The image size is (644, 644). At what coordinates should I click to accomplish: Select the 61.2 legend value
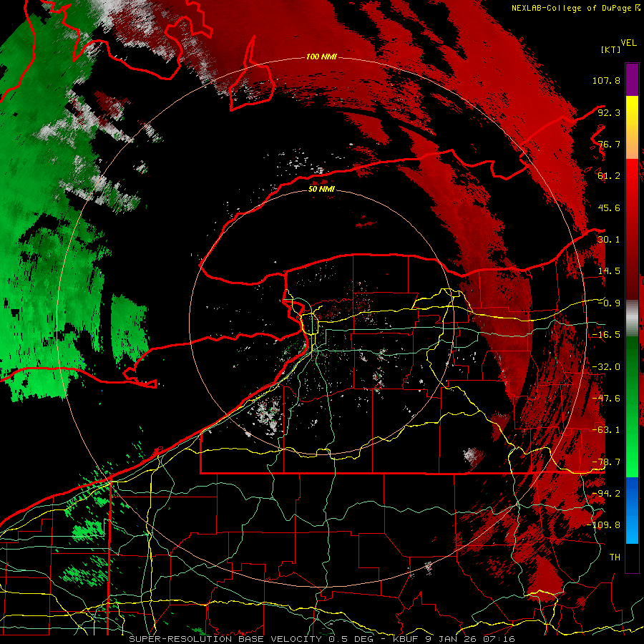click(x=609, y=176)
